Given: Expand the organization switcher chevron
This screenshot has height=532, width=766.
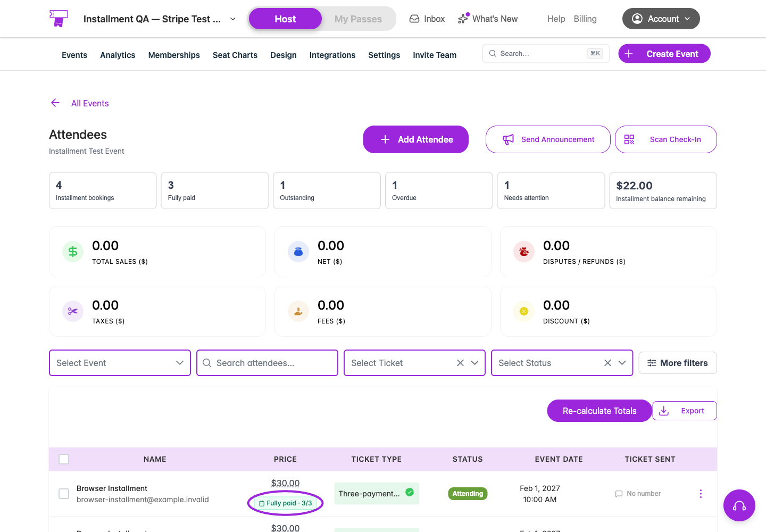Looking at the screenshot, I should click(232, 19).
